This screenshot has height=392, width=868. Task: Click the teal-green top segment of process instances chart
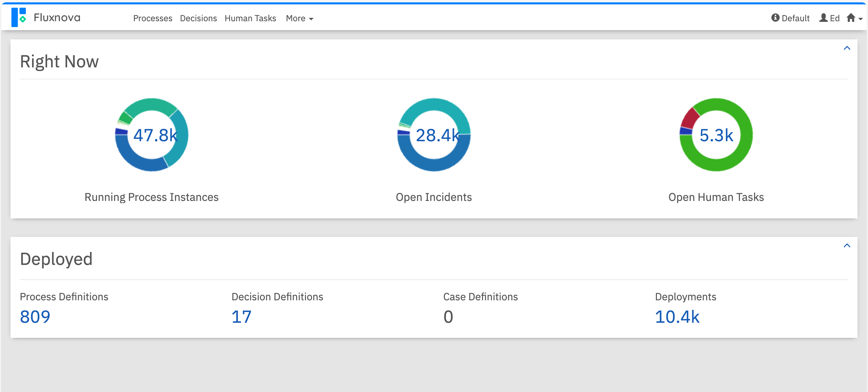(152, 104)
